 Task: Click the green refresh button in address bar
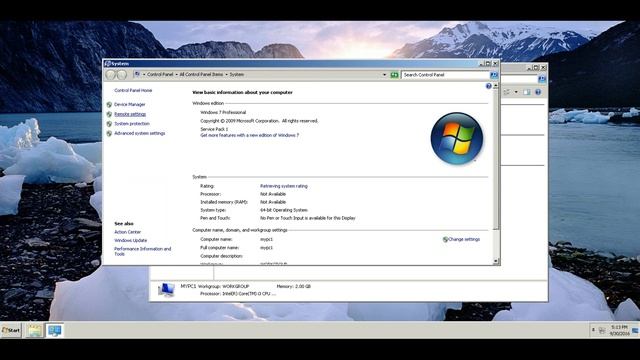(394, 75)
